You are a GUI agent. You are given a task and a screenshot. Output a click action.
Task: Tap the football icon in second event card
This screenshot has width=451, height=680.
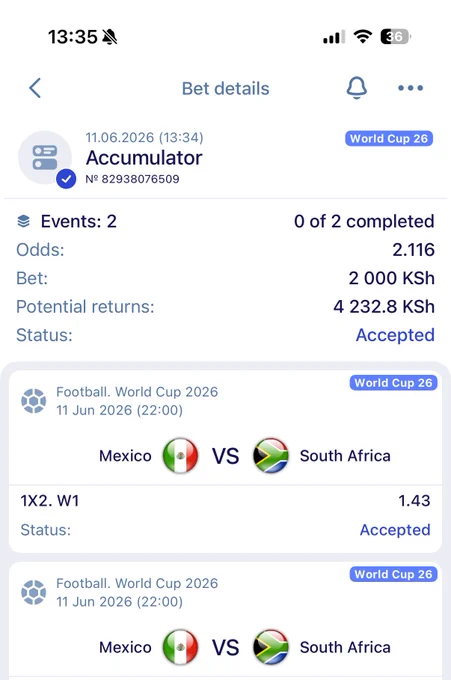[33, 592]
